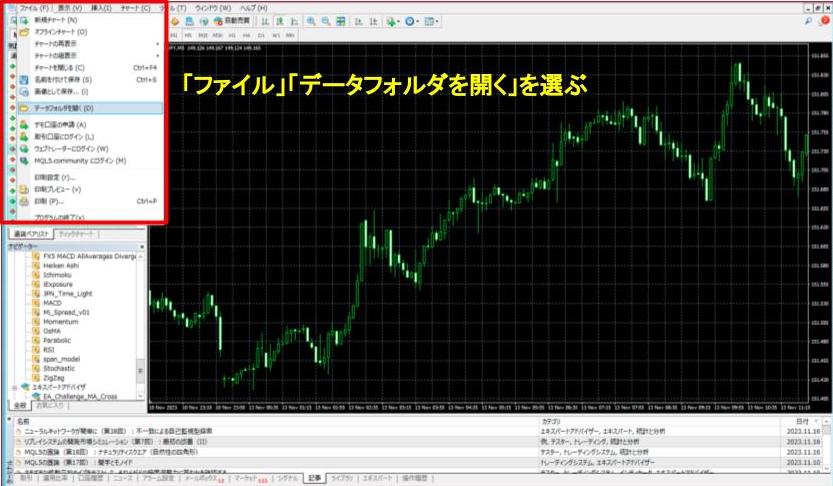
Task: Open the periods clock dropdown
Action: tap(412, 21)
